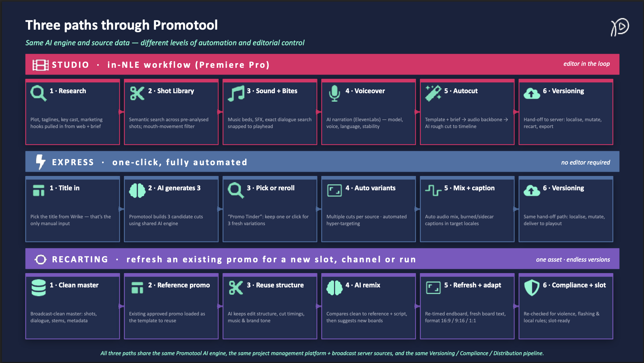Click the Mix + caption waveform icon
The height and width of the screenshot is (363, 644).
coord(433,190)
